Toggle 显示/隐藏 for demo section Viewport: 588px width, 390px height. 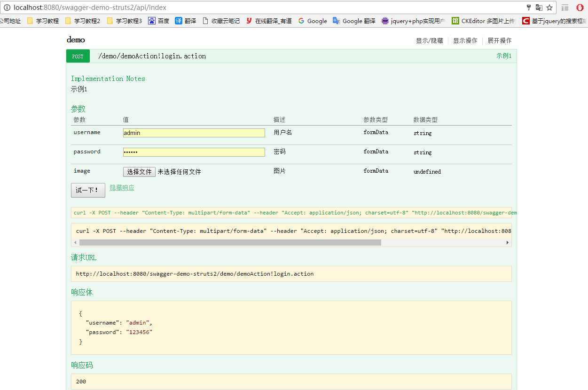tap(429, 40)
